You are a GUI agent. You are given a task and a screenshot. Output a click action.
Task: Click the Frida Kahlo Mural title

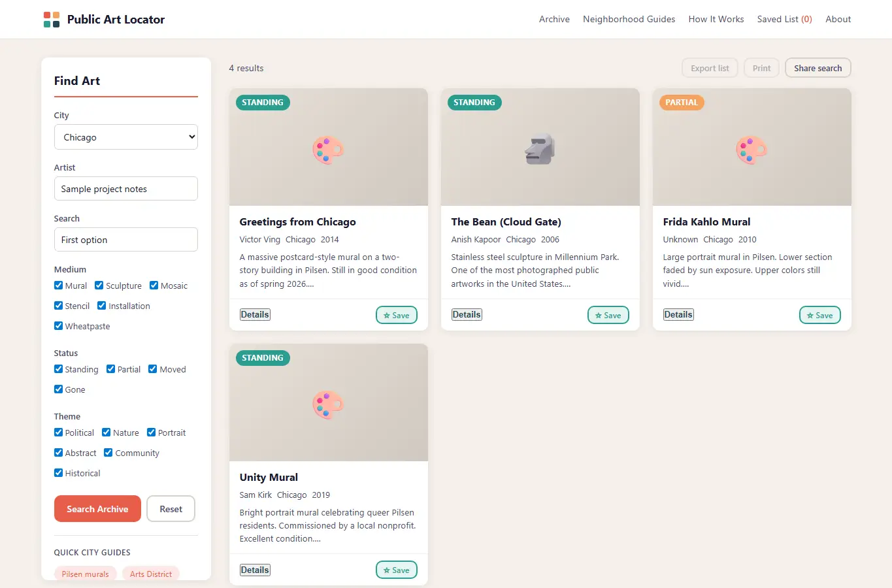pyautogui.click(x=706, y=222)
